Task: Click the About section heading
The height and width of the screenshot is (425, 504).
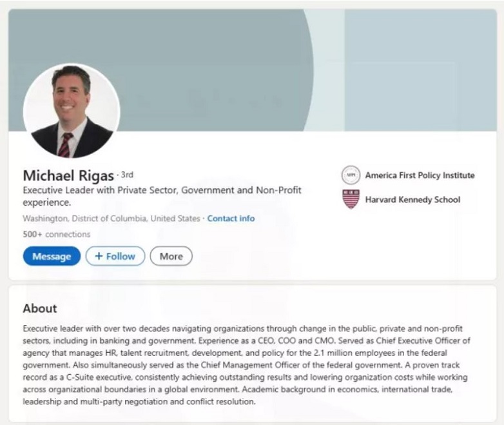Action: coord(40,308)
